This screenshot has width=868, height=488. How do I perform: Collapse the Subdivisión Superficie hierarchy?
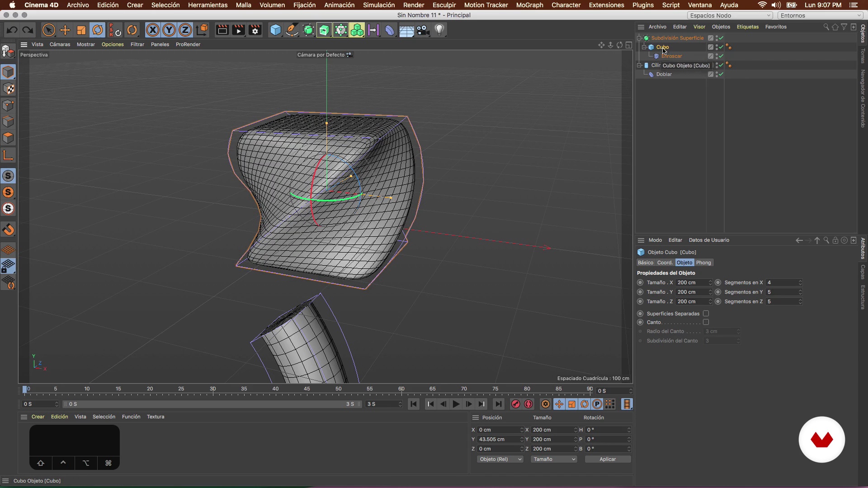[x=639, y=38]
